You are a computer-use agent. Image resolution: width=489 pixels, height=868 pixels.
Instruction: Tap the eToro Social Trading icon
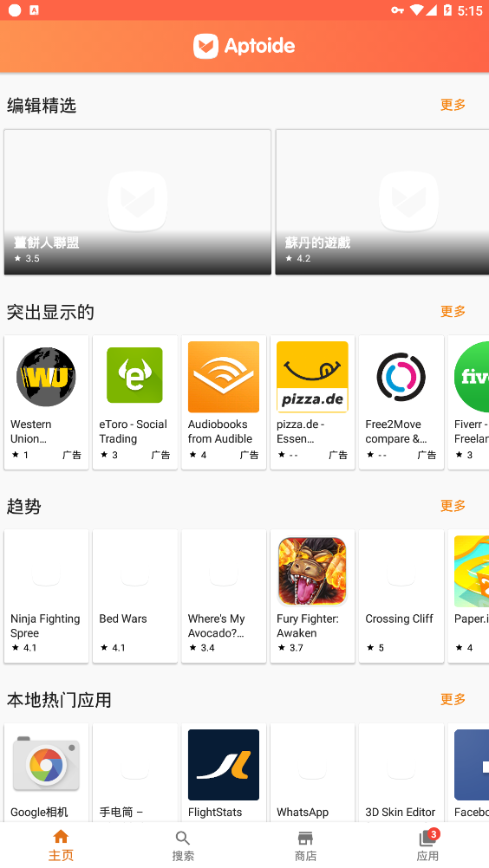tap(134, 377)
